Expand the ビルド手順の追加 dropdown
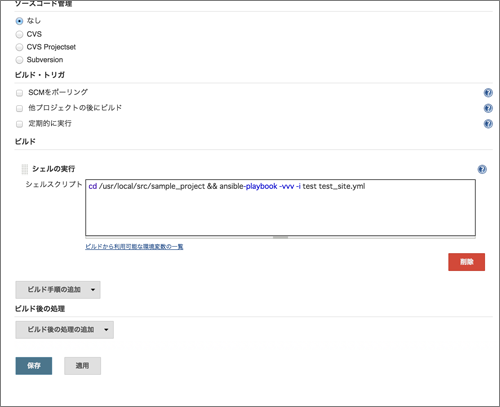500x407 pixels. [x=58, y=290]
